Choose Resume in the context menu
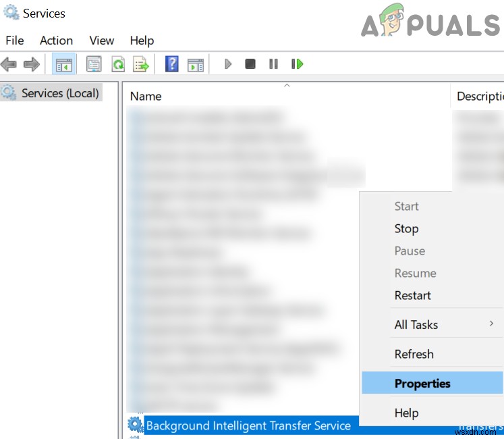This screenshot has width=504, height=439. (416, 273)
